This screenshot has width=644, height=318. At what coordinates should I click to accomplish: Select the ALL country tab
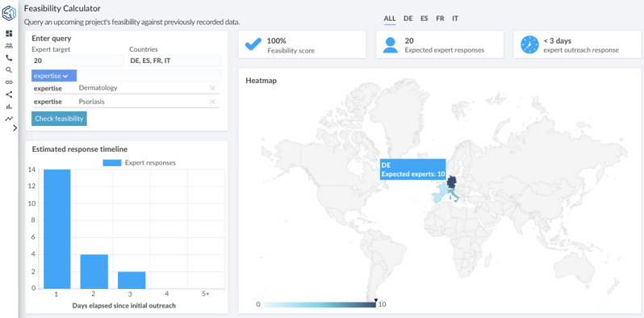point(390,19)
